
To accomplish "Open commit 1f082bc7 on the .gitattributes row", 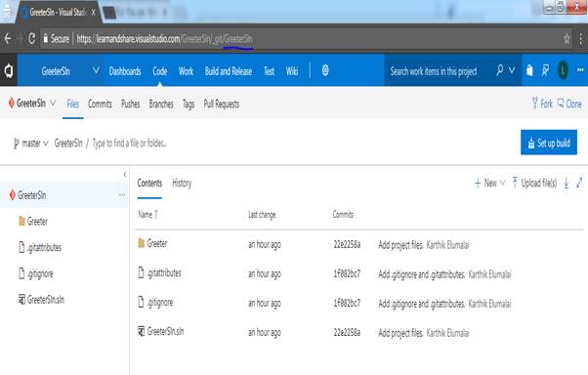I will coord(347,273).
